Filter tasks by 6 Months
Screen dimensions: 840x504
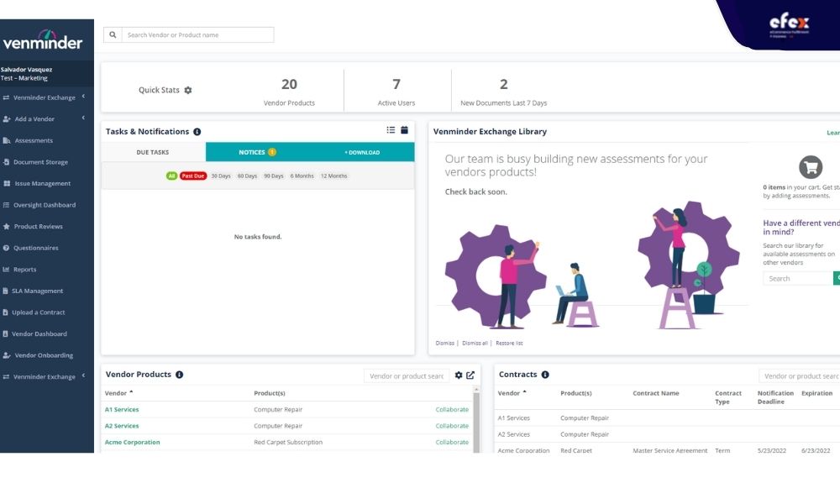pyautogui.click(x=302, y=176)
